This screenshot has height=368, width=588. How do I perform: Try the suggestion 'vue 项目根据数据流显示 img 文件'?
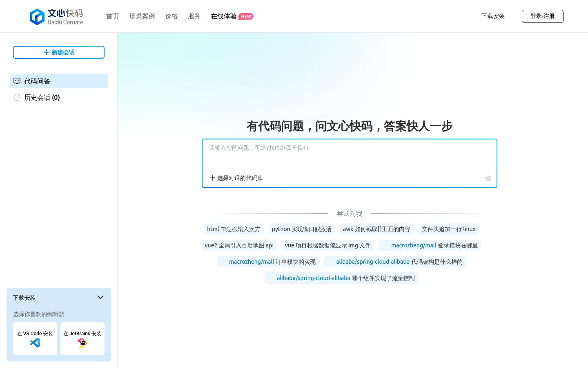[x=328, y=245]
